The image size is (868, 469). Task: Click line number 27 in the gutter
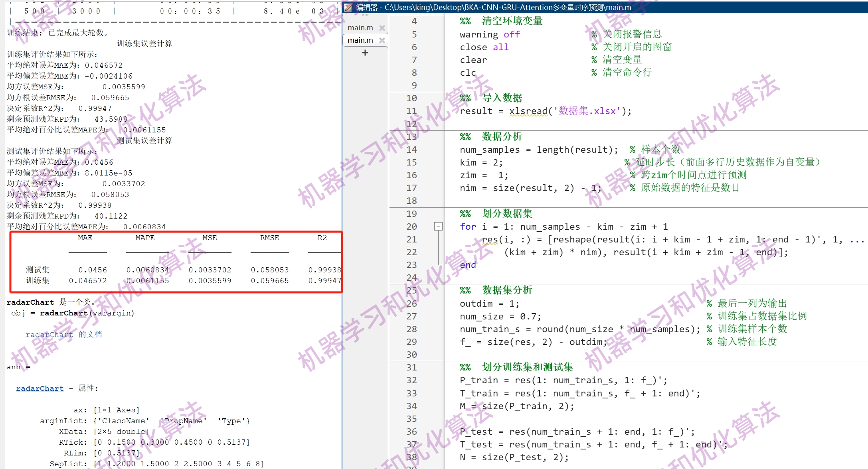tap(411, 317)
